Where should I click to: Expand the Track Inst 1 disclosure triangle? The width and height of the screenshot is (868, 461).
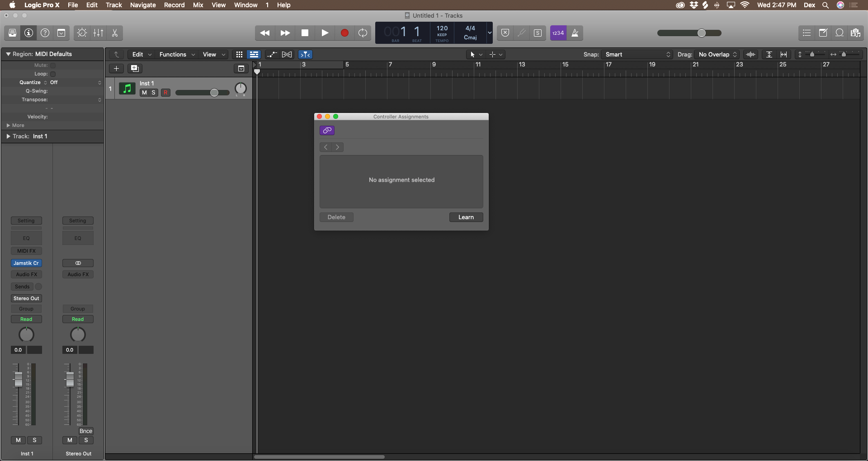(8, 136)
